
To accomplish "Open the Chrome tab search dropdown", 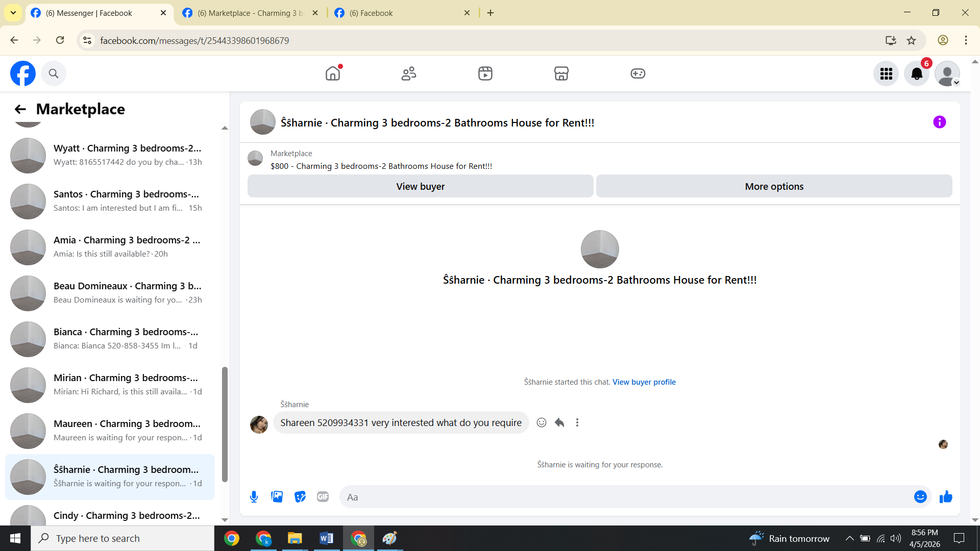I will (x=13, y=13).
